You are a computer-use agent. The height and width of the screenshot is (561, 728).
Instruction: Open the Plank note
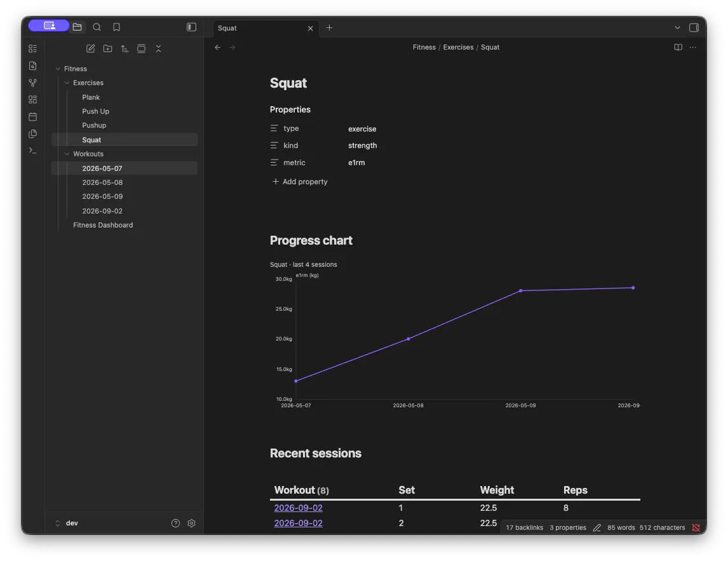point(91,97)
